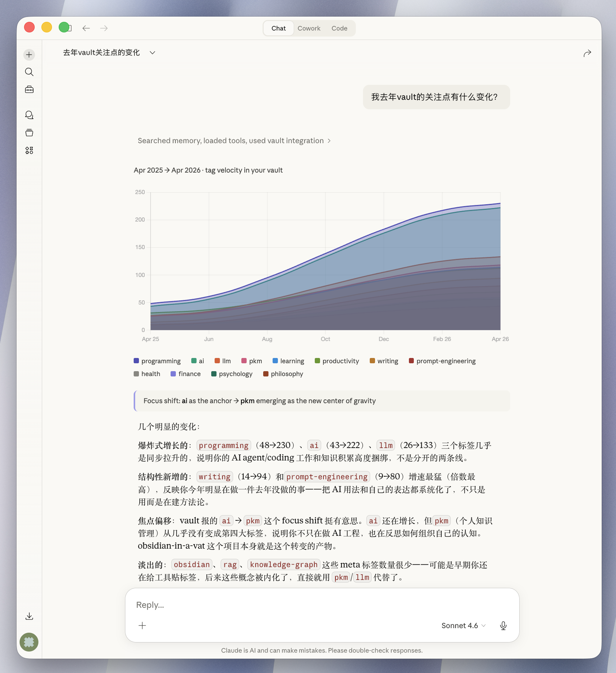Click in the Reply input field
The image size is (616, 673).
pyautogui.click(x=322, y=605)
